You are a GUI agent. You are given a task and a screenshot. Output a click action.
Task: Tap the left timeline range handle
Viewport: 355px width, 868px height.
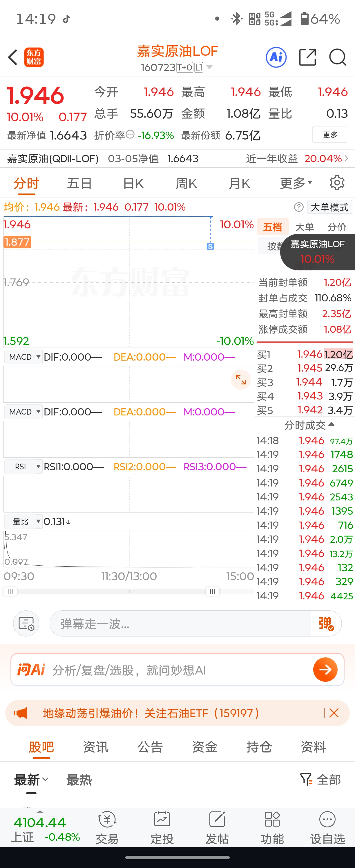click(10, 591)
